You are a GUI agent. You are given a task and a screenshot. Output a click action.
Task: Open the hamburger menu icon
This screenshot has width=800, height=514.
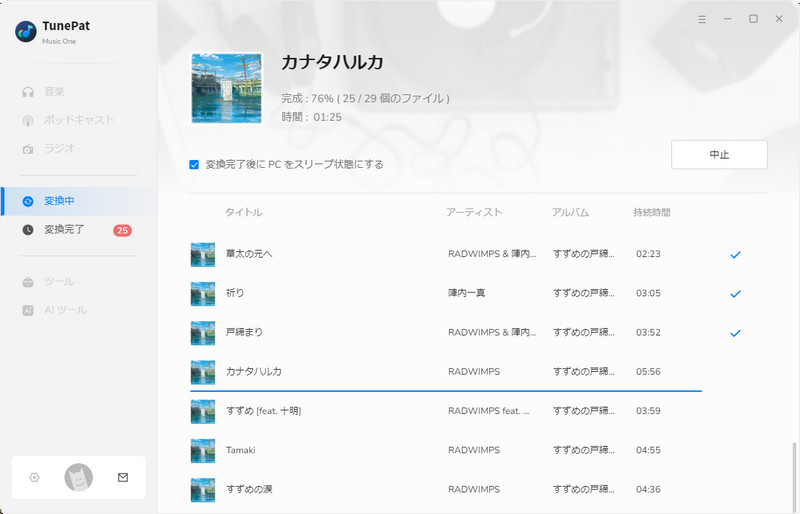click(x=702, y=19)
